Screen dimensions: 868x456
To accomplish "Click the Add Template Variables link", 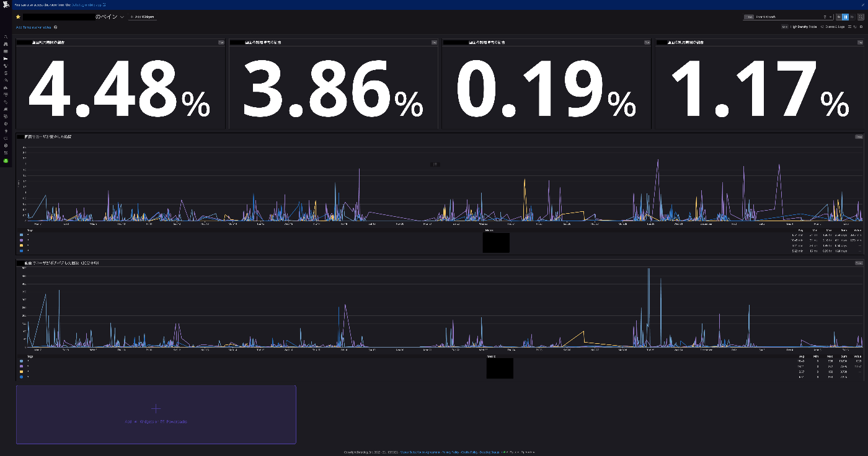I will 33,27.
